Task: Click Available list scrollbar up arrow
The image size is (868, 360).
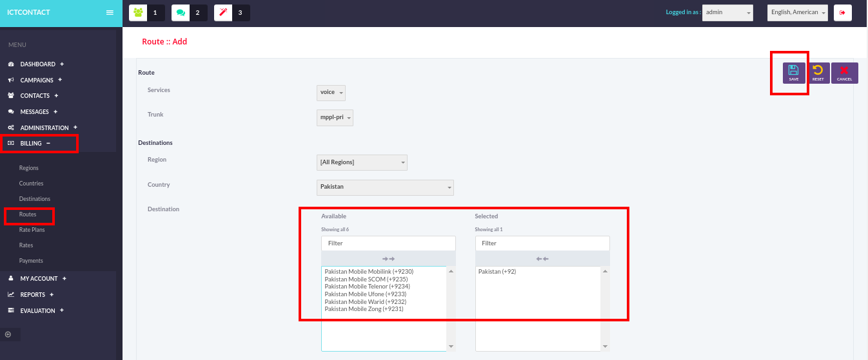Action: click(x=451, y=272)
